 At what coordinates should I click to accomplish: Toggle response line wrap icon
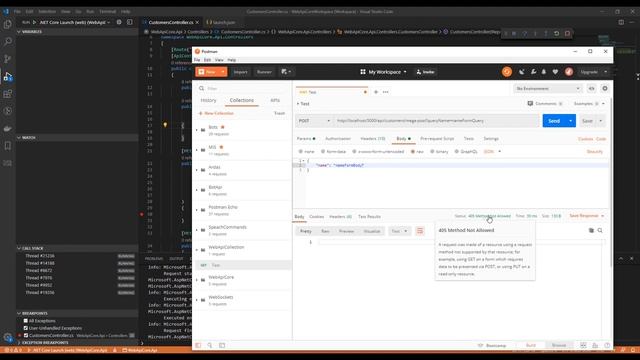tap(420, 231)
